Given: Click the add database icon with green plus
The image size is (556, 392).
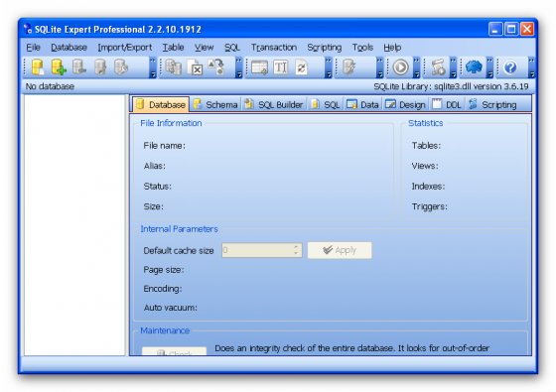Looking at the screenshot, I should tap(59, 67).
